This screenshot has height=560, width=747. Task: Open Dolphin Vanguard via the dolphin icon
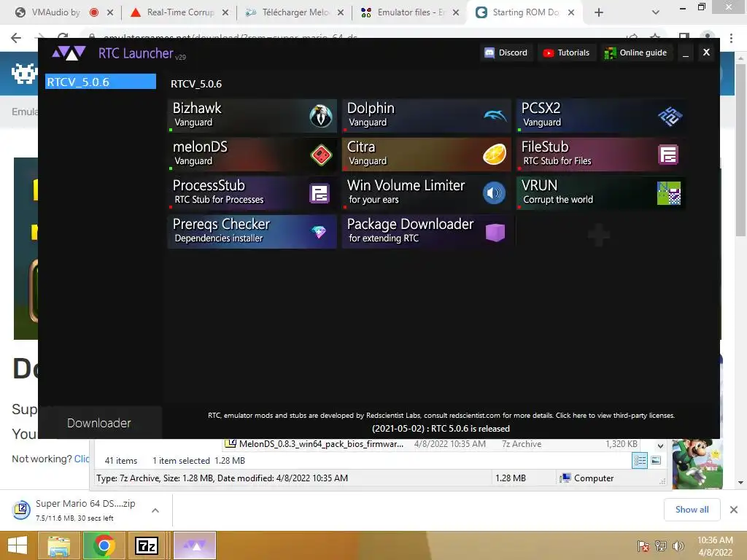(495, 116)
